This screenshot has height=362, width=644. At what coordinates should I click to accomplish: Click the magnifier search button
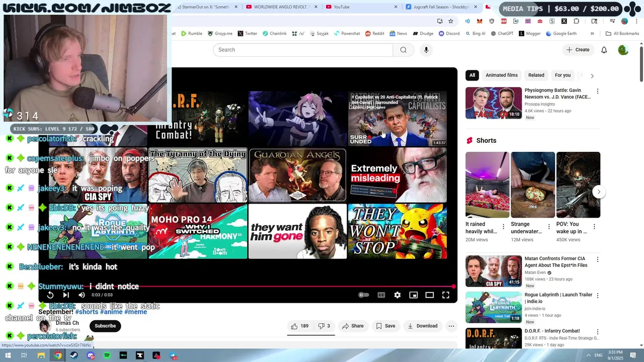403,50
